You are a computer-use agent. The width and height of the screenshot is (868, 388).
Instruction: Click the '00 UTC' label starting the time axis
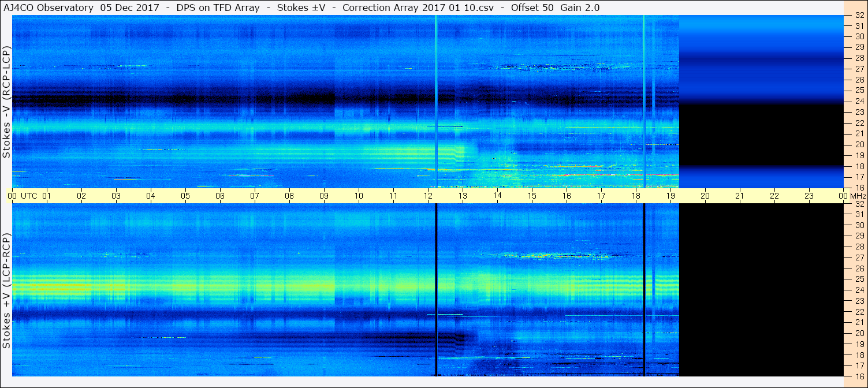point(21,196)
